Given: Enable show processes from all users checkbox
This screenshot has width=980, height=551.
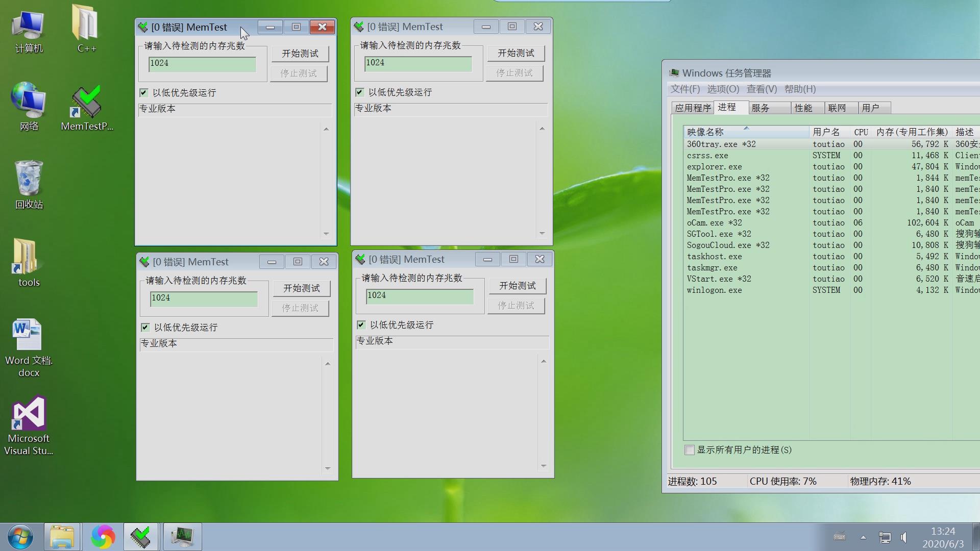Looking at the screenshot, I should (x=690, y=450).
